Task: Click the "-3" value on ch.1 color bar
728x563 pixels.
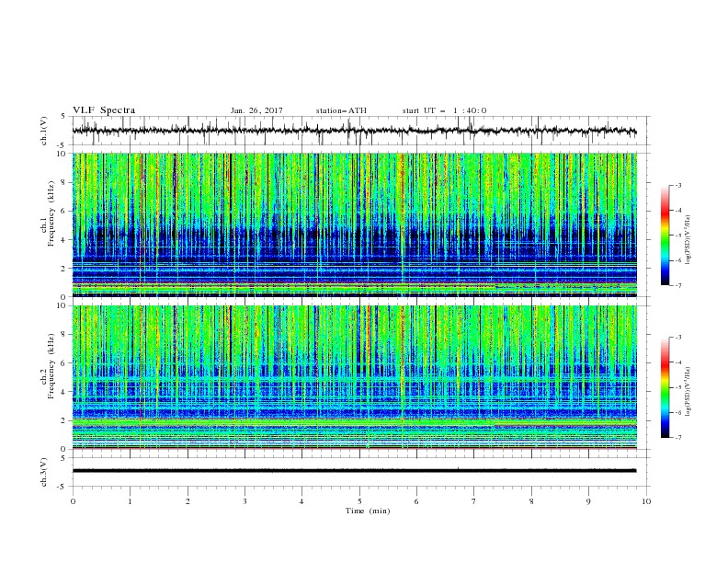Action: pyautogui.click(x=677, y=185)
